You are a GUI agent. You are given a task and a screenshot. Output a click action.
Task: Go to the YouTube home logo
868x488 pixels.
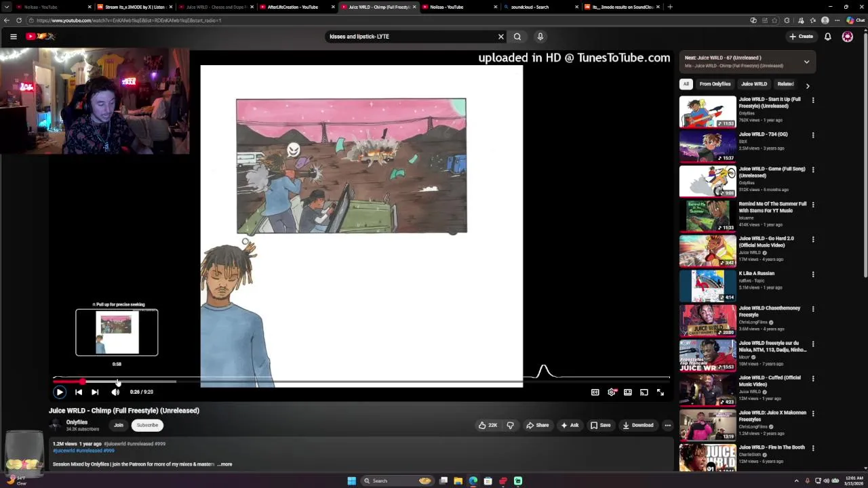coord(41,37)
